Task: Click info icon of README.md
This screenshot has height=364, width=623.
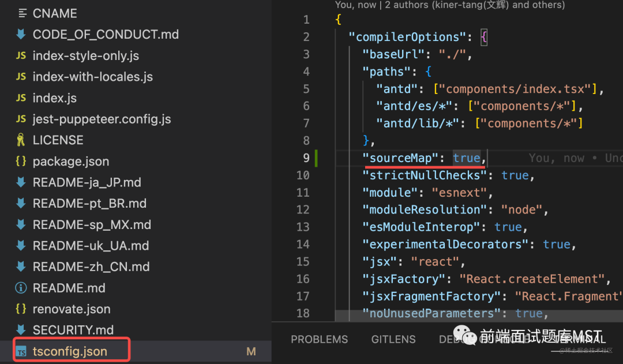Action: (21, 288)
